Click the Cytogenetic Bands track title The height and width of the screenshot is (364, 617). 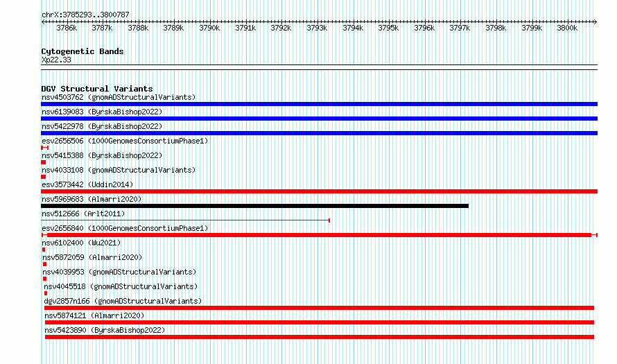82,51
